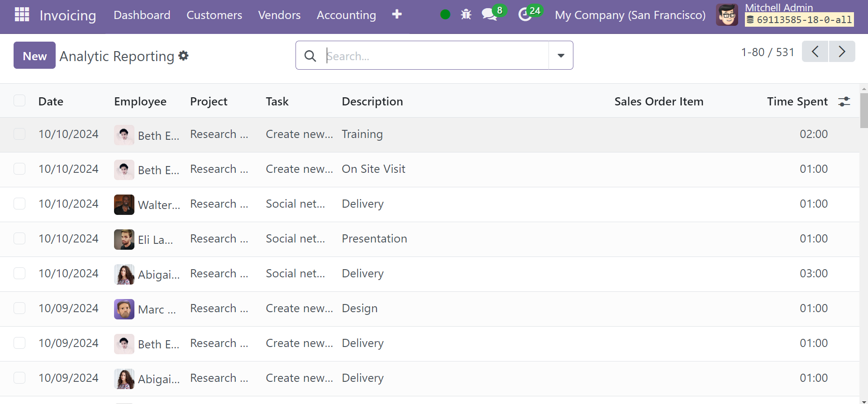868x404 pixels.
Task: Click the 69113585-18-0-all database badge
Action: pyautogui.click(x=799, y=19)
